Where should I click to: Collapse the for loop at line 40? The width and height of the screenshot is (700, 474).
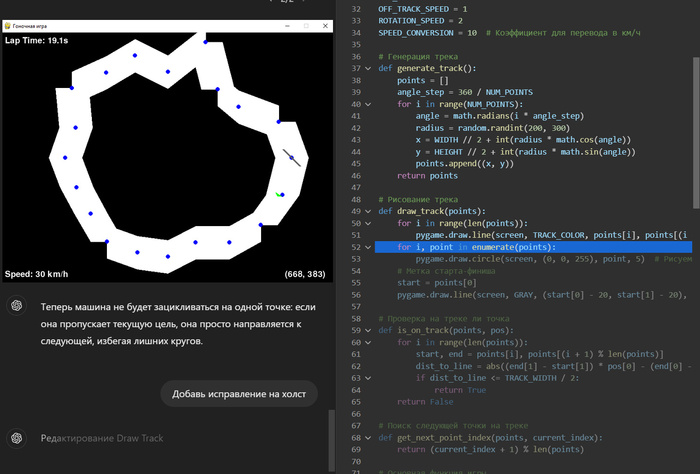pyautogui.click(x=367, y=104)
